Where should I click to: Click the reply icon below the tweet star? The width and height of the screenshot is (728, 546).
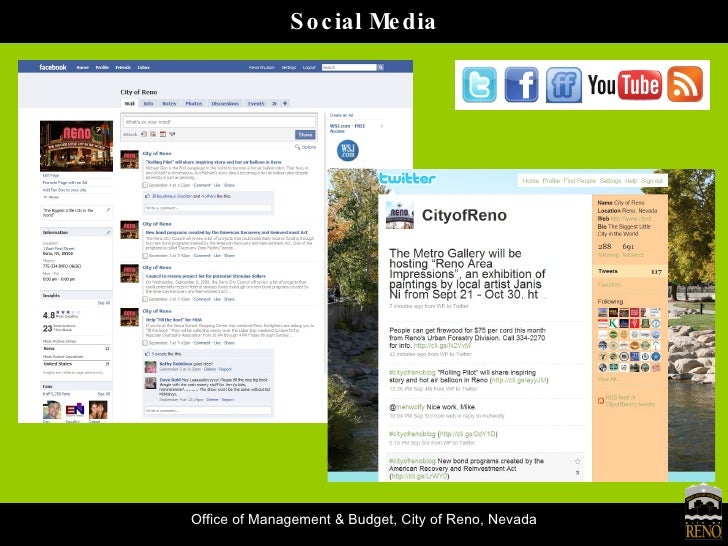pos(578,473)
